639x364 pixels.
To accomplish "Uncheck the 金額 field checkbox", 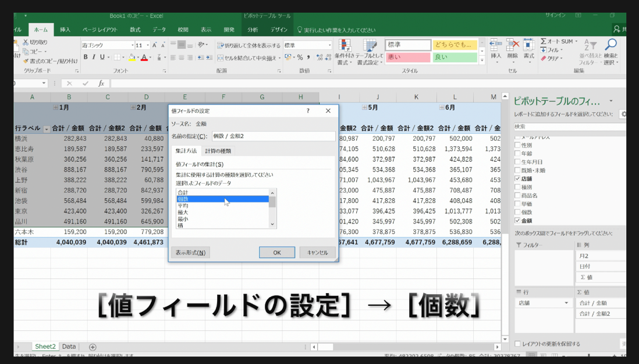I will click(517, 220).
